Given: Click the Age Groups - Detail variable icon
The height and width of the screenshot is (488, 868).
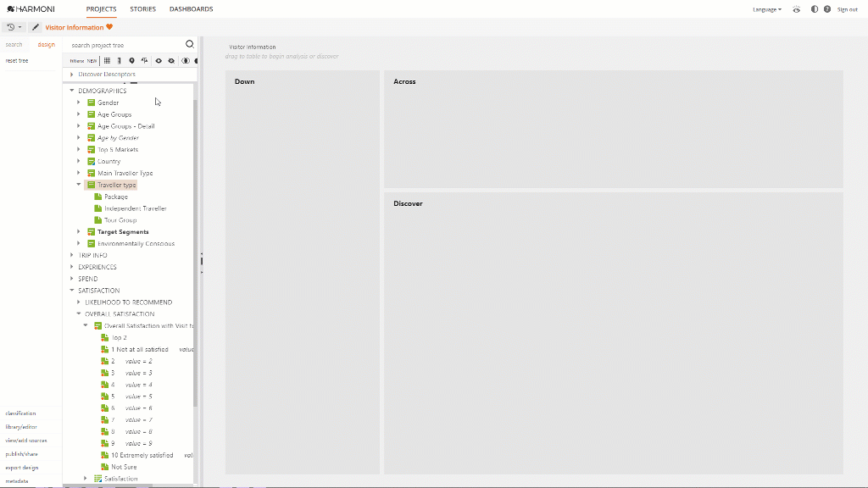Looking at the screenshot, I should (x=92, y=126).
